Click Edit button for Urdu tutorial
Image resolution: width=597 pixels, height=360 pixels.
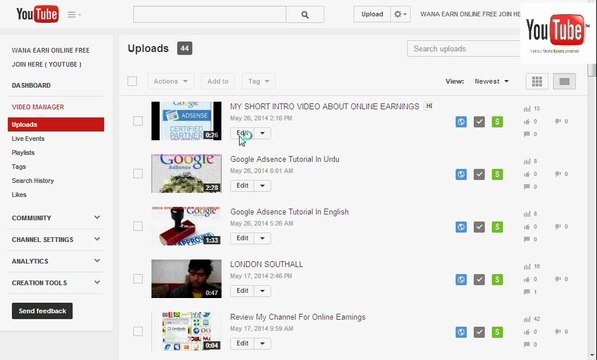pyautogui.click(x=243, y=186)
